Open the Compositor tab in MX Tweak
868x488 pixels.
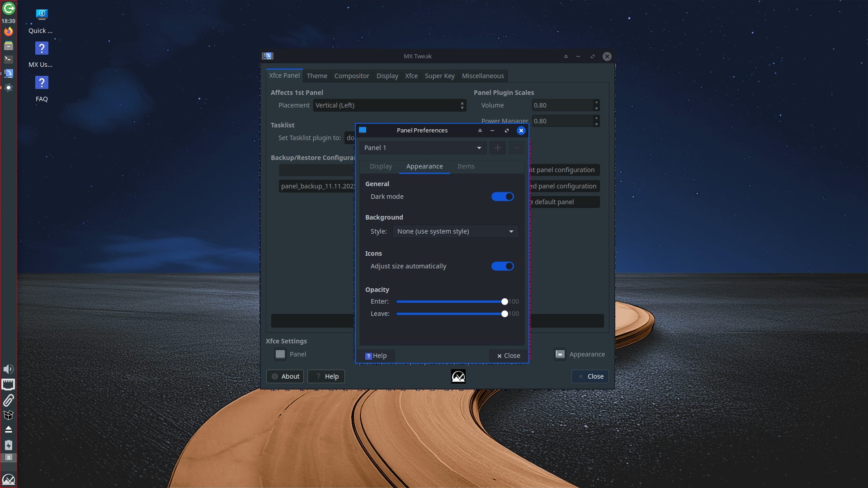(x=352, y=76)
